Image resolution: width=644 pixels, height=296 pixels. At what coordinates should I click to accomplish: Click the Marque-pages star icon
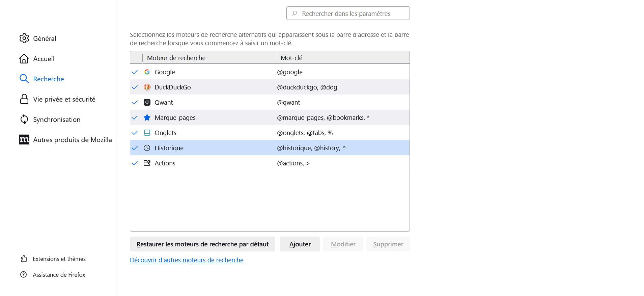click(x=147, y=117)
